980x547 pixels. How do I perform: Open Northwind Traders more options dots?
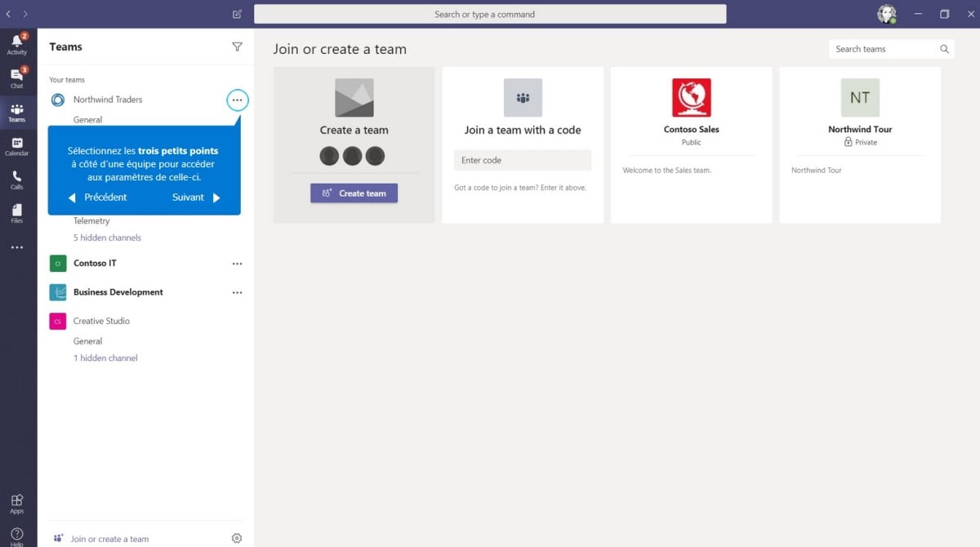tap(237, 100)
